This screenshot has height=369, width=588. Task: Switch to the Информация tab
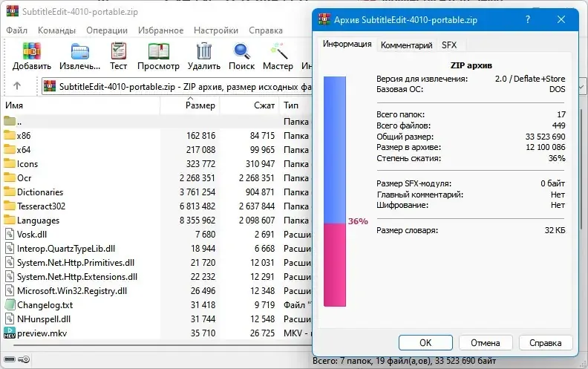347,44
